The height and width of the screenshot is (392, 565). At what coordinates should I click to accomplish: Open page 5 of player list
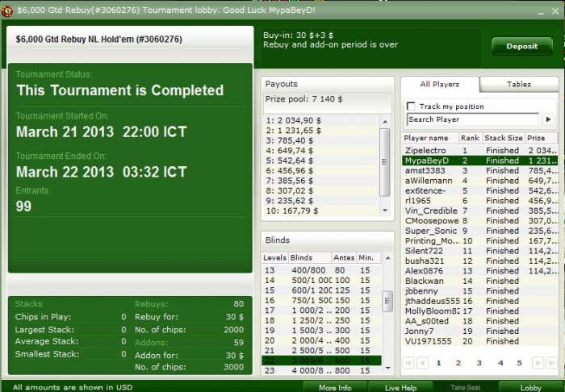click(519, 363)
